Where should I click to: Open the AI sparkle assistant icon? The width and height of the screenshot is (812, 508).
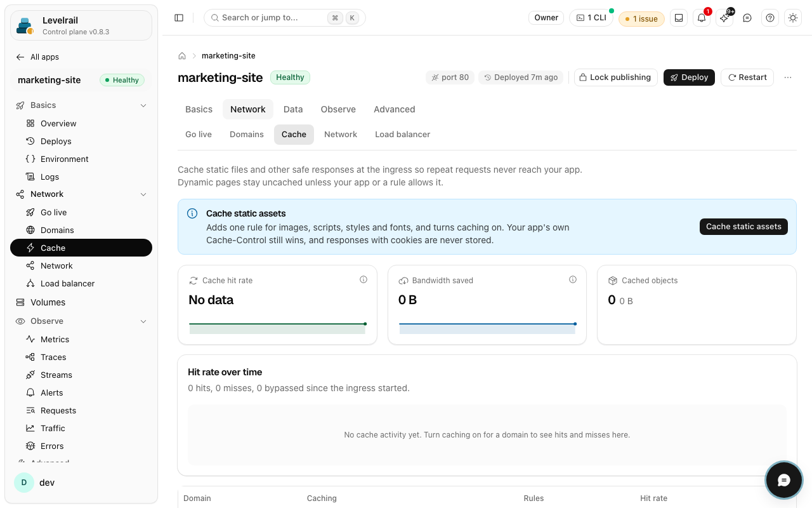pos(724,18)
